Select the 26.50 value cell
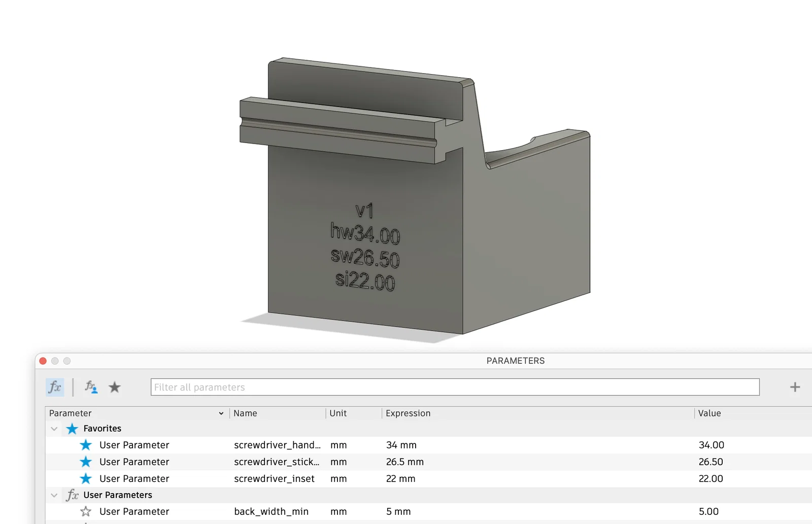The height and width of the screenshot is (524, 812). click(x=711, y=462)
